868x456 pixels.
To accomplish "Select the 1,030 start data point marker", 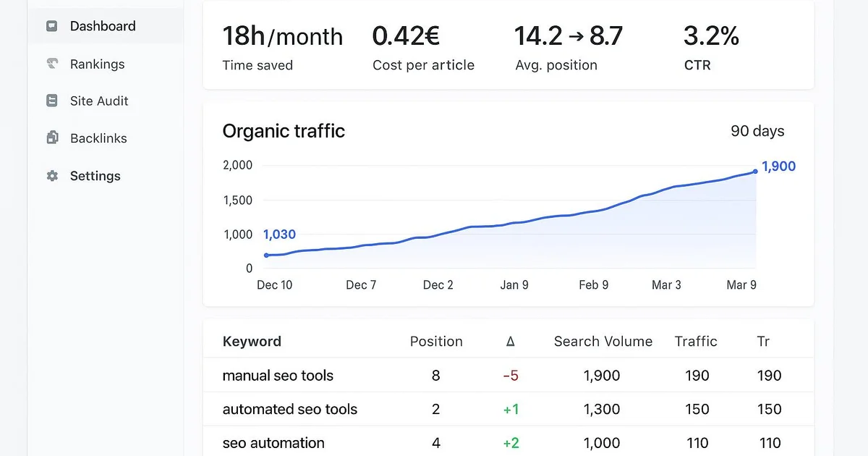I will 266,255.
